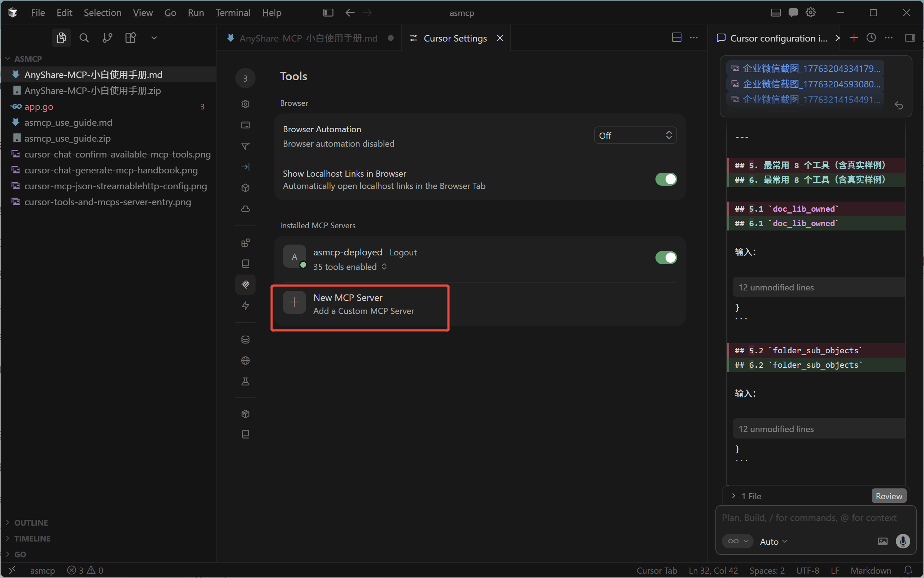Toggle Show Localhost Links in Browser

point(666,179)
